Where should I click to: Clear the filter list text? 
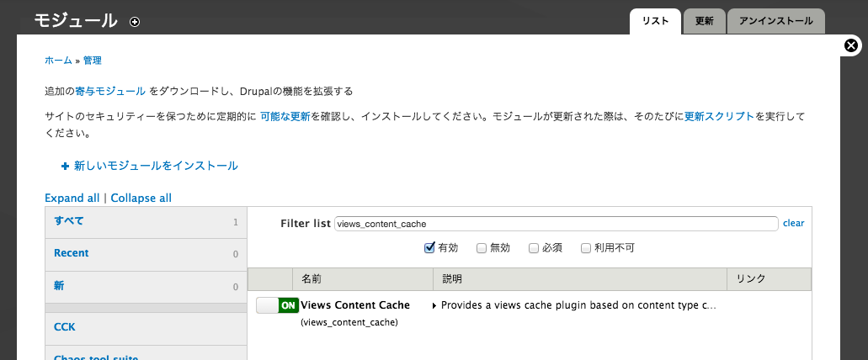793,224
